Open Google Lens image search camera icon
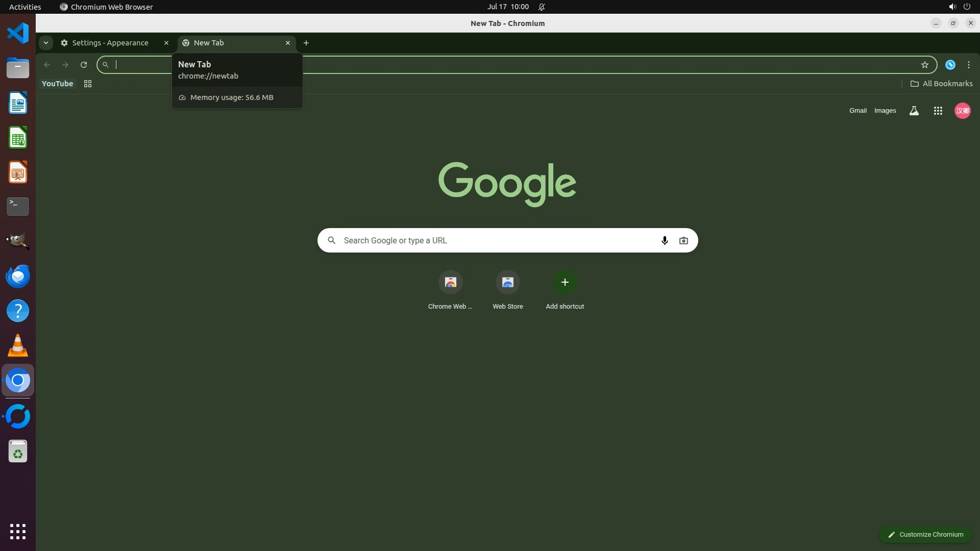Viewport: 980px width, 551px height. 683,240
